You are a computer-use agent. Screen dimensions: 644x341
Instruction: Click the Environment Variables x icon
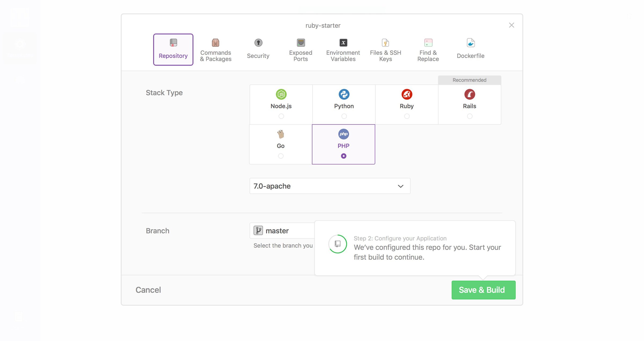343,43
